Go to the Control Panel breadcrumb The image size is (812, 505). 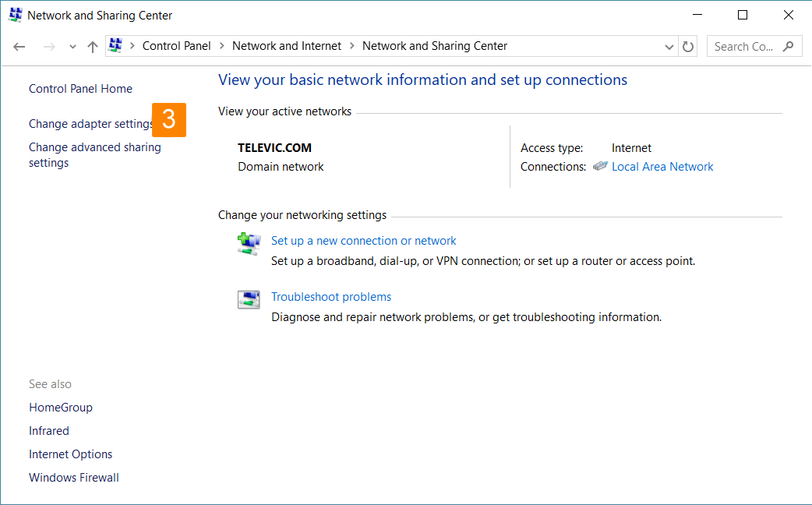[176, 46]
